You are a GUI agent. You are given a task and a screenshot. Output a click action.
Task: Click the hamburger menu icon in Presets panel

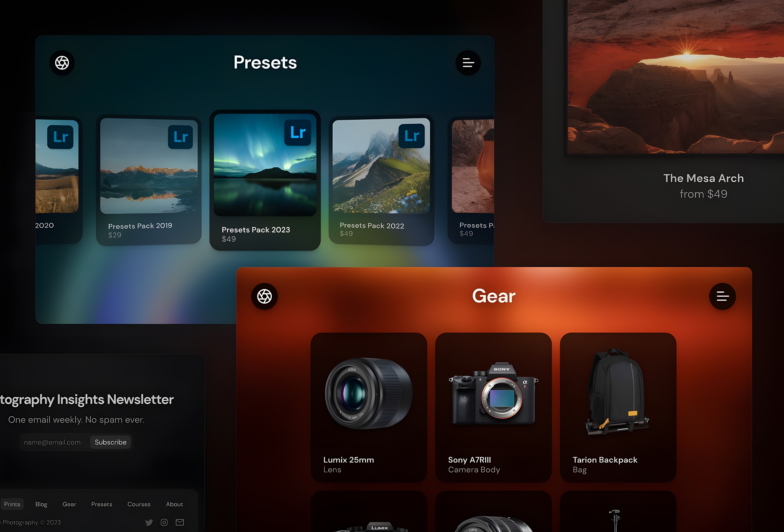[x=468, y=62]
